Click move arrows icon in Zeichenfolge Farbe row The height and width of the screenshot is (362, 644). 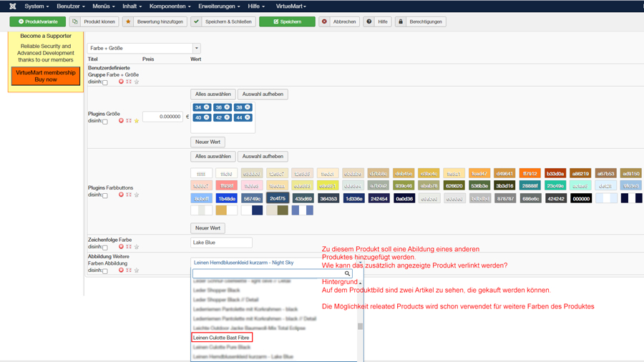129,247
